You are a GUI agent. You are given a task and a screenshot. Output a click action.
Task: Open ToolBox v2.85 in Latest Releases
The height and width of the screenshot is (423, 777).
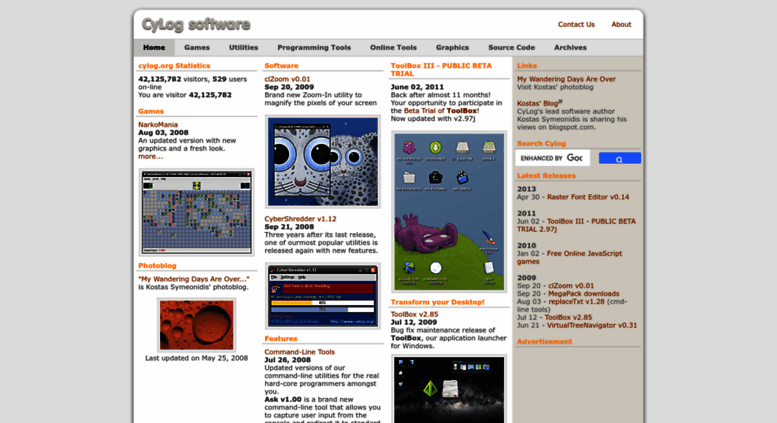pyautogui.click(x=568, y=317)
